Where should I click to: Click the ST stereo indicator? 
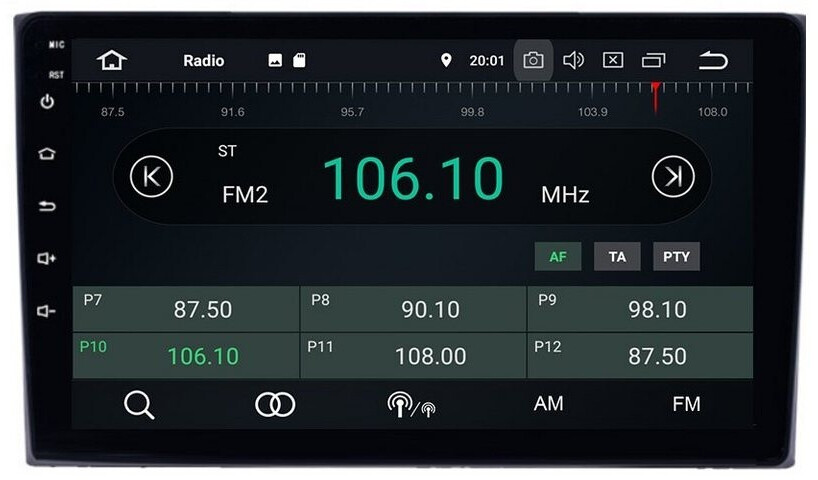tap(227, 151)
